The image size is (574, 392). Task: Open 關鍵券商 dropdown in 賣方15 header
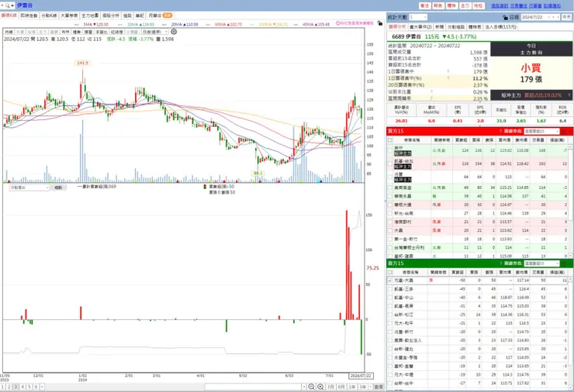[541, 263]
